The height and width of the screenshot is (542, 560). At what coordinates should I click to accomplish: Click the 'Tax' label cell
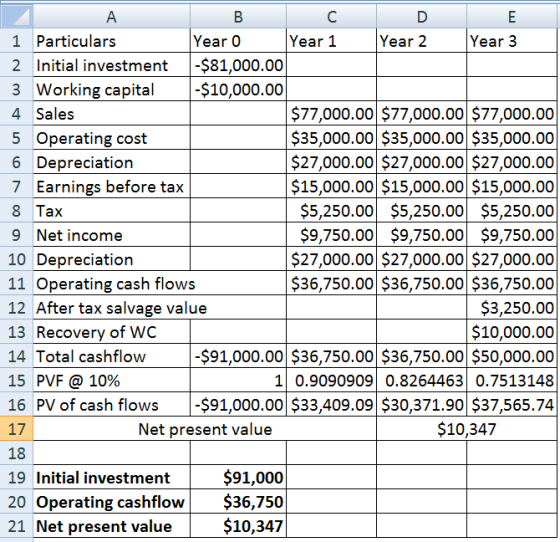pyautogui.click(x=112, y=211)
